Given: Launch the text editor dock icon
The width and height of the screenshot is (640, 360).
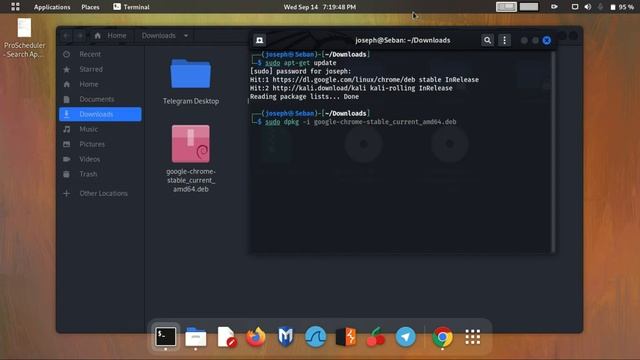Looking at the screenshot, I should pos(226,337).
